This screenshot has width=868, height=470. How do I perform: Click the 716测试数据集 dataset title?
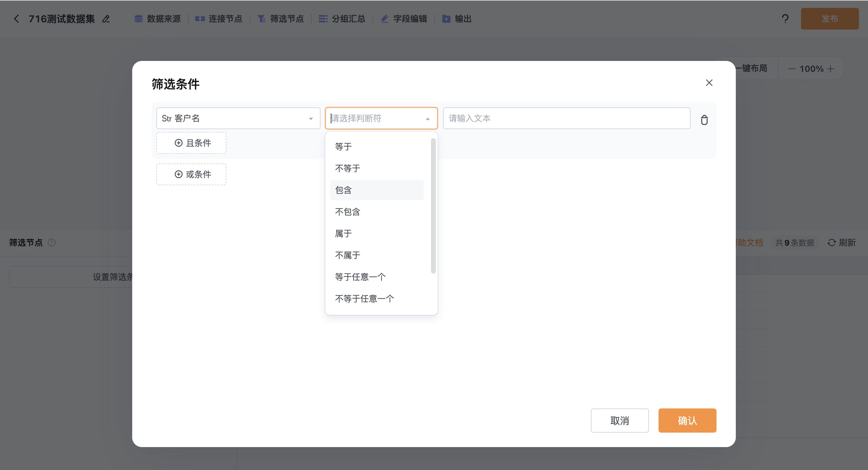coord(62,19)
